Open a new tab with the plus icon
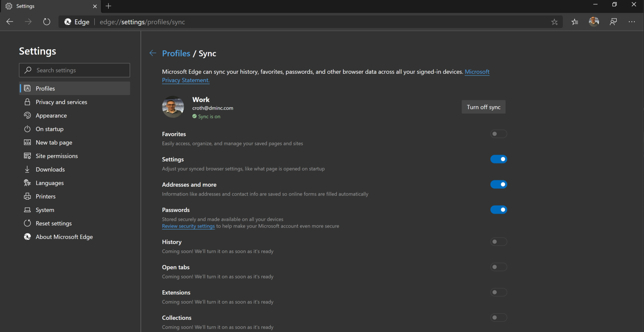Viewport: 644px width, 332px height. (109, 6)
